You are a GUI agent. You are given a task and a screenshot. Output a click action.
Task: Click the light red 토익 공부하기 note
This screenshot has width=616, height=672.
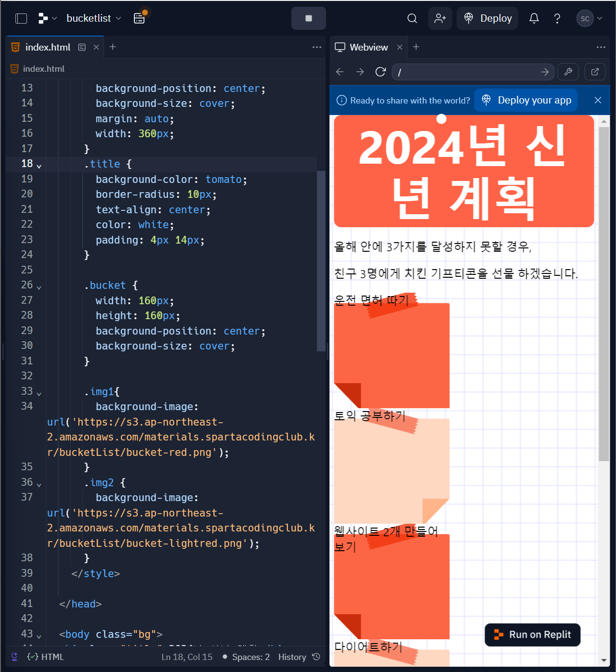click(392, 466)
